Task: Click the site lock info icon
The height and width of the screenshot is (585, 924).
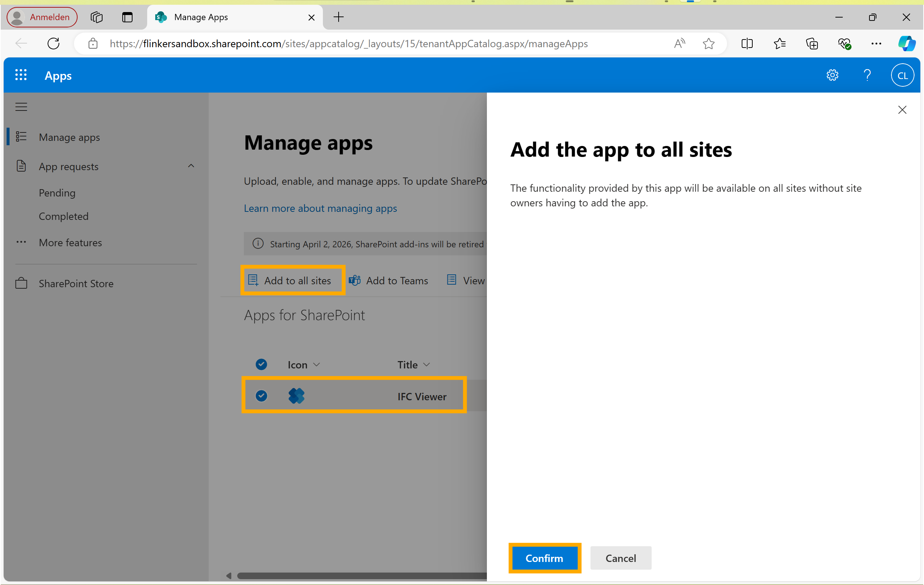Action: 93,43
